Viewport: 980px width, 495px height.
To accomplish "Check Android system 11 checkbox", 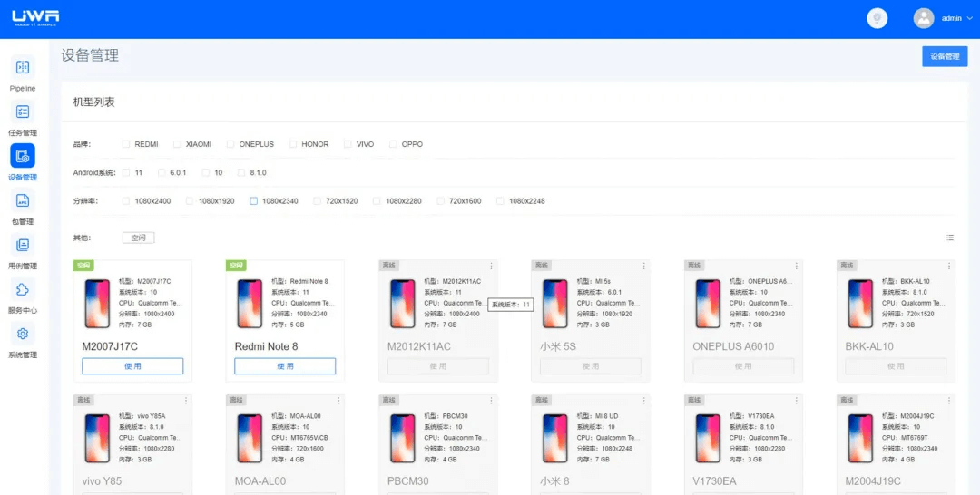I will (x=126, y=172).
